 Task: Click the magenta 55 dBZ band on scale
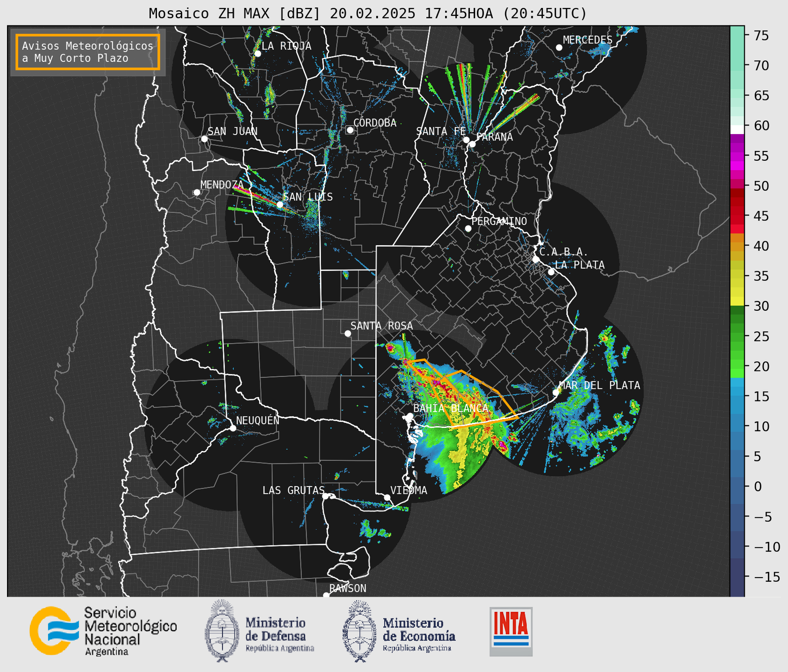click(737, 156)
